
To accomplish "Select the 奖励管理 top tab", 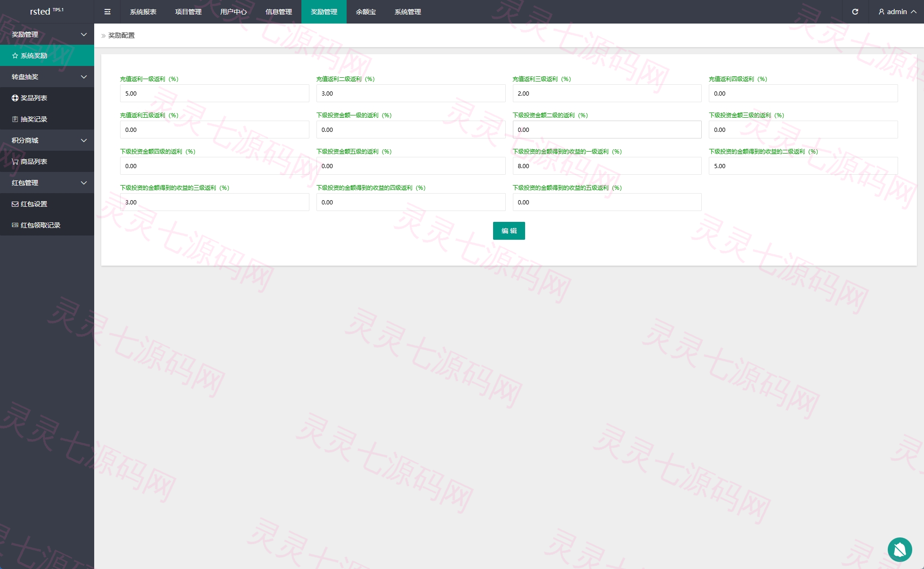I will [324, 12].
